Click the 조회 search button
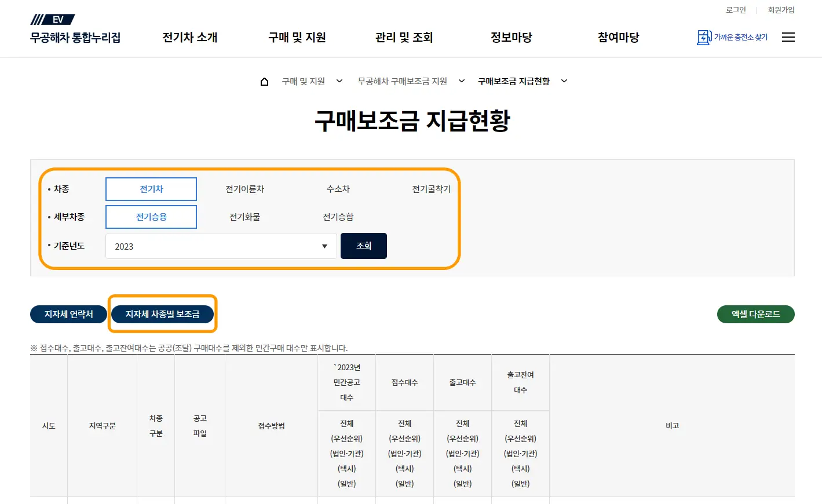This screenshot has width=822, height=504. 363,246
